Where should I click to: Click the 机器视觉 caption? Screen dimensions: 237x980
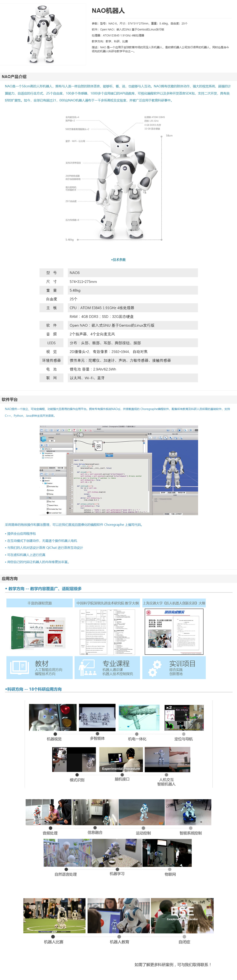click(x=54, y=739)
